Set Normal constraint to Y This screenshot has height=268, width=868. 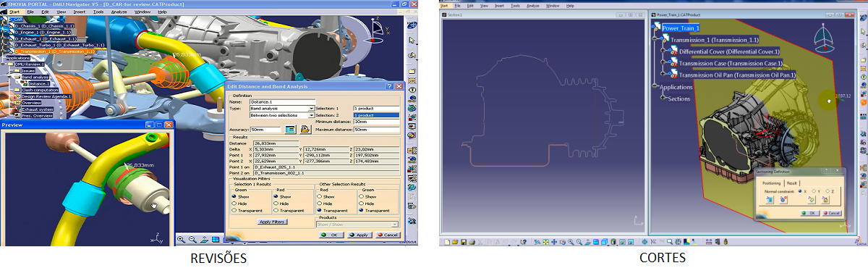814,191
